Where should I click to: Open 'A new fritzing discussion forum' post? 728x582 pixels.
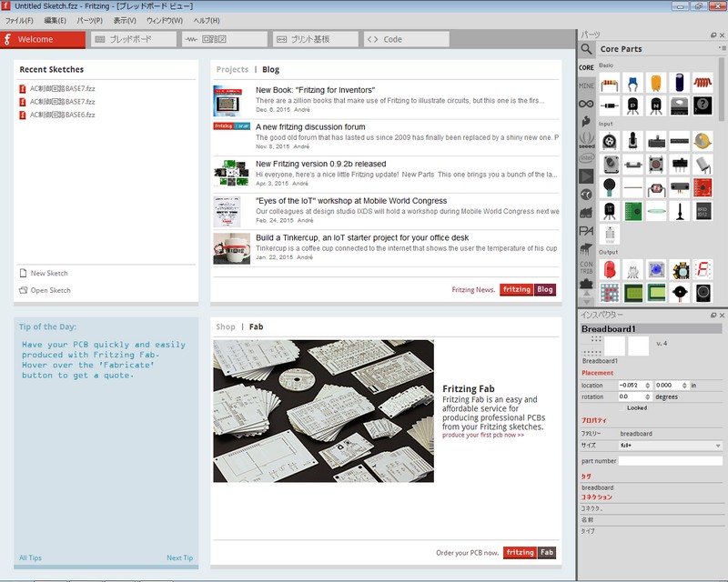click(310, 126)
